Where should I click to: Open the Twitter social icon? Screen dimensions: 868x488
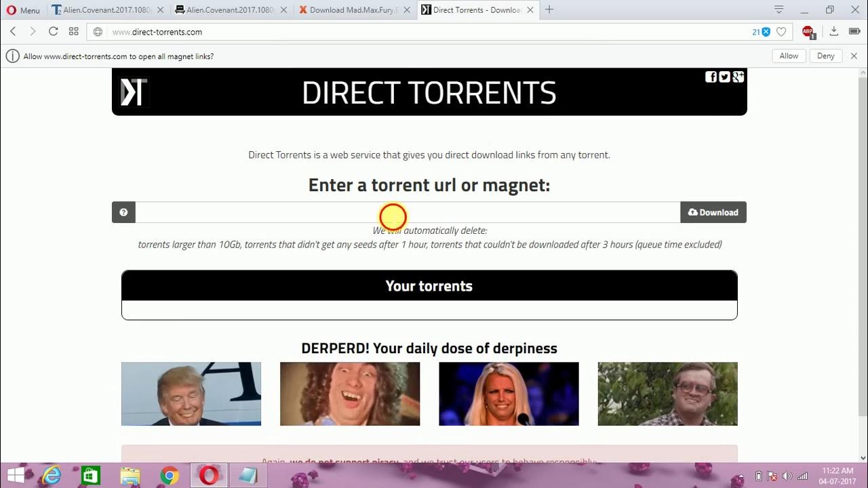(724, 77)
